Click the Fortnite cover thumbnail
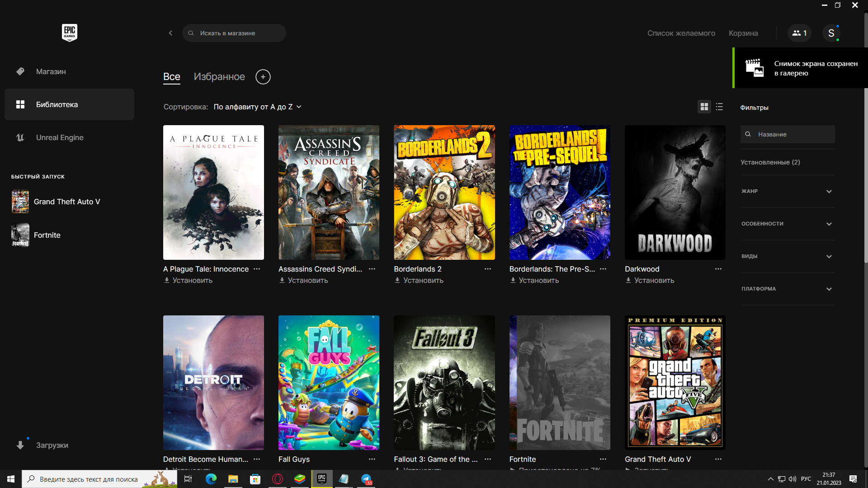868x488 pixels. tap(560, 383)
